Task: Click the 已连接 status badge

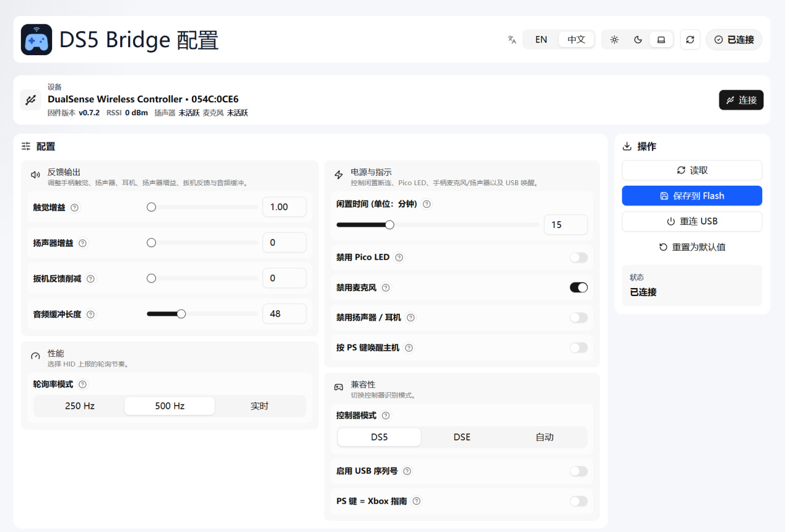Action: click(x=734, y=40)
